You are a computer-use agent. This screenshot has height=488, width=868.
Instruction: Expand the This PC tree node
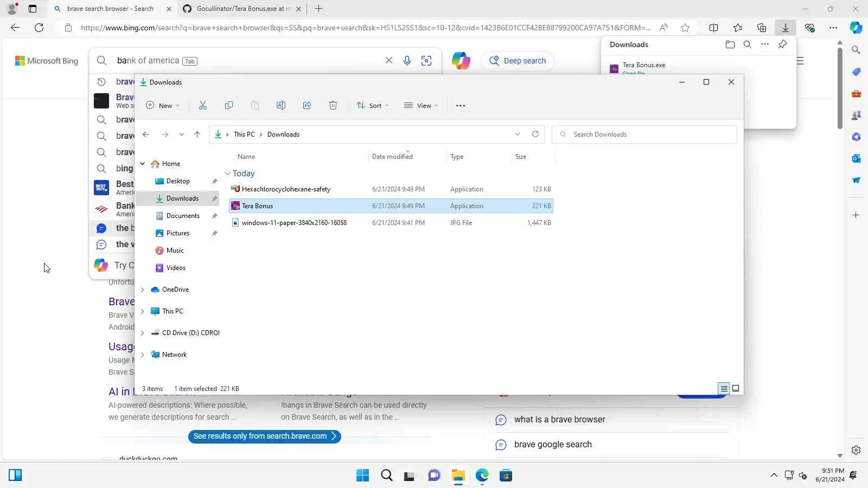click(143, 311)
